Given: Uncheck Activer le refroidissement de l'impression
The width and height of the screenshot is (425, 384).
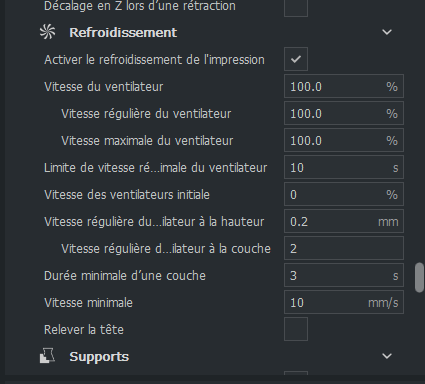Looking at the screenshot, I should pos(296,59).
